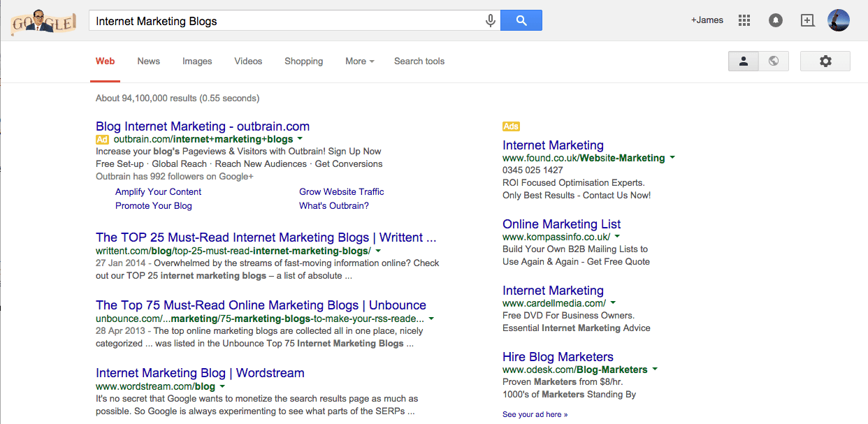The height and width of the screenshot is (424, 868).
Task: Expand the cardellmedia.com ad URL dropdown arrow
Action: [x=613, y=303]
